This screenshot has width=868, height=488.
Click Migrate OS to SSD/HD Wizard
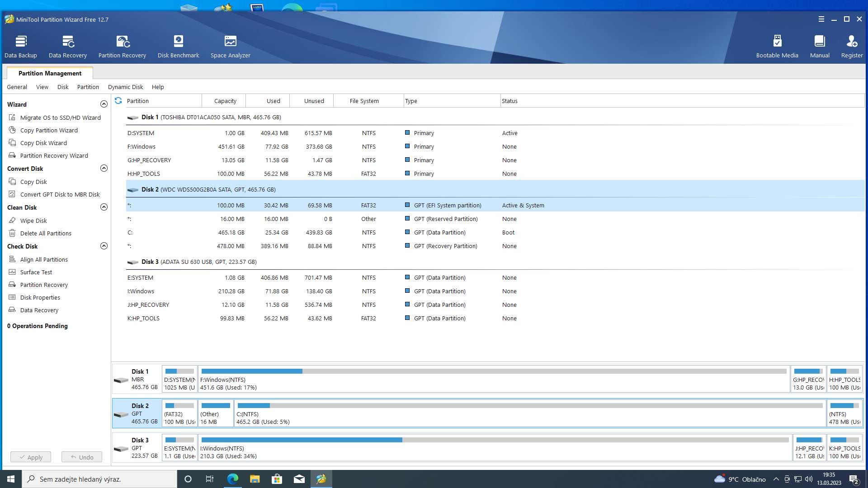coord(60,117)
